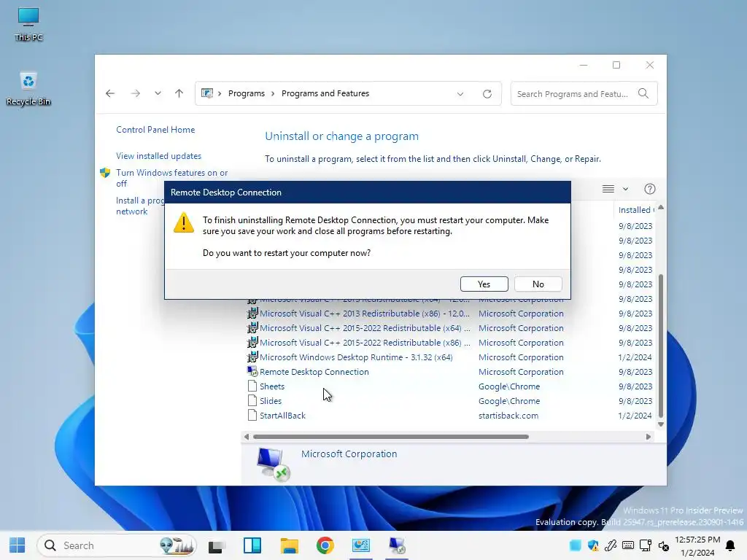Go back using the back arrow
The image size is (747, 560).
coord(110,93)
